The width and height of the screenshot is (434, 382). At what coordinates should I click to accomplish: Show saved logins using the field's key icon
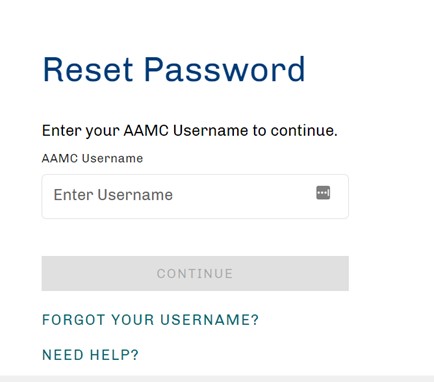click(x=323, y=193)
